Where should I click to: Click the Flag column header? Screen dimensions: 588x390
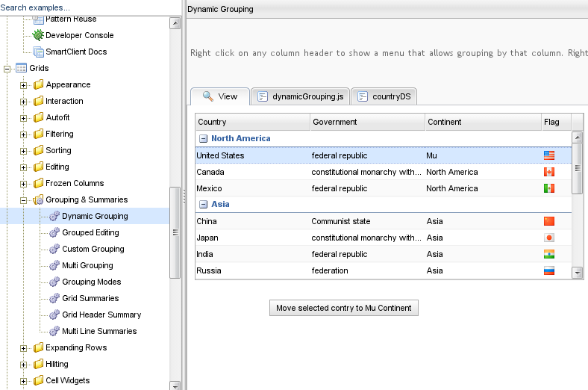pos(557,122)
